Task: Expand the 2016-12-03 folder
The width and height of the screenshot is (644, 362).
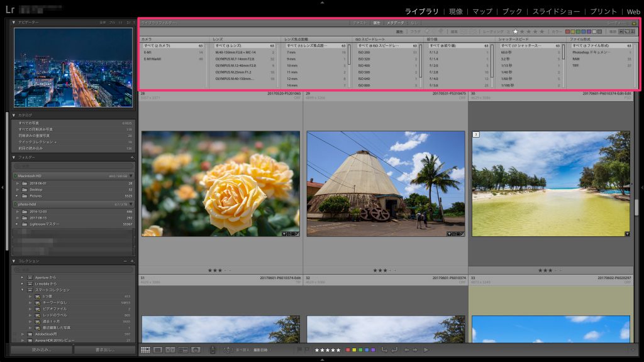Action: click(x=18, y=212)
